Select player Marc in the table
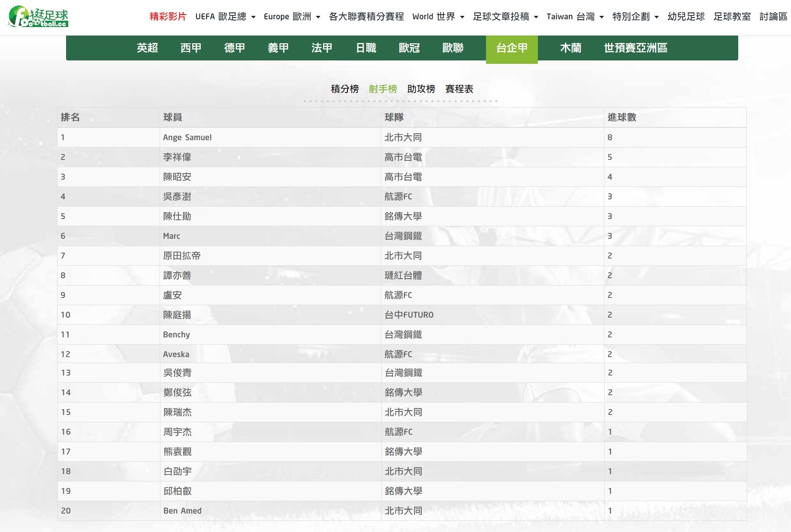 point(172,236)
